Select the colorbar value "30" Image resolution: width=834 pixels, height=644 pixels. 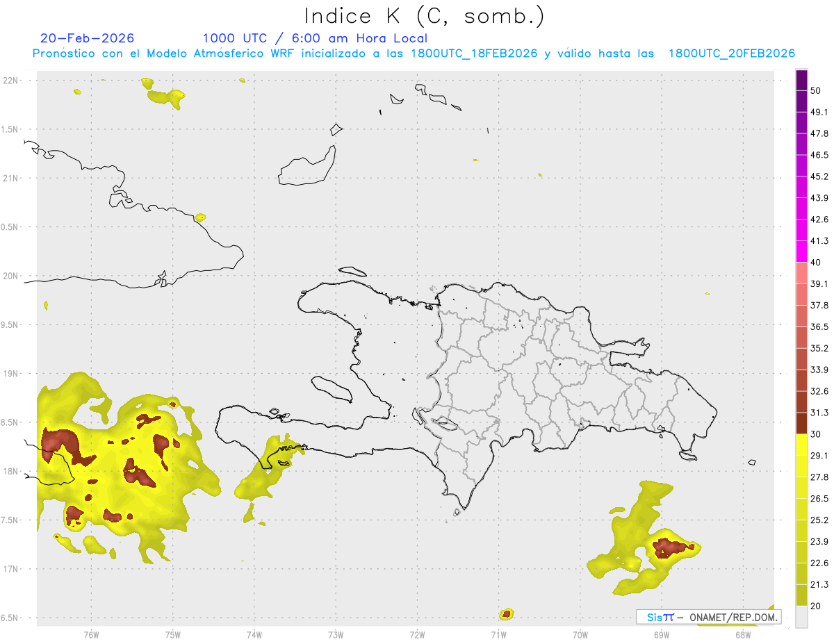[816, 434]
